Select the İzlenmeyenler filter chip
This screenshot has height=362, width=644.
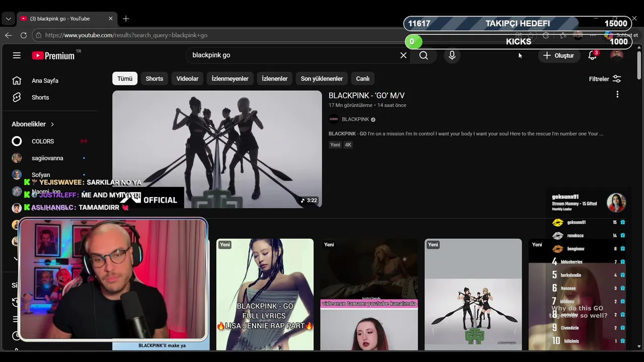point(230,78)
